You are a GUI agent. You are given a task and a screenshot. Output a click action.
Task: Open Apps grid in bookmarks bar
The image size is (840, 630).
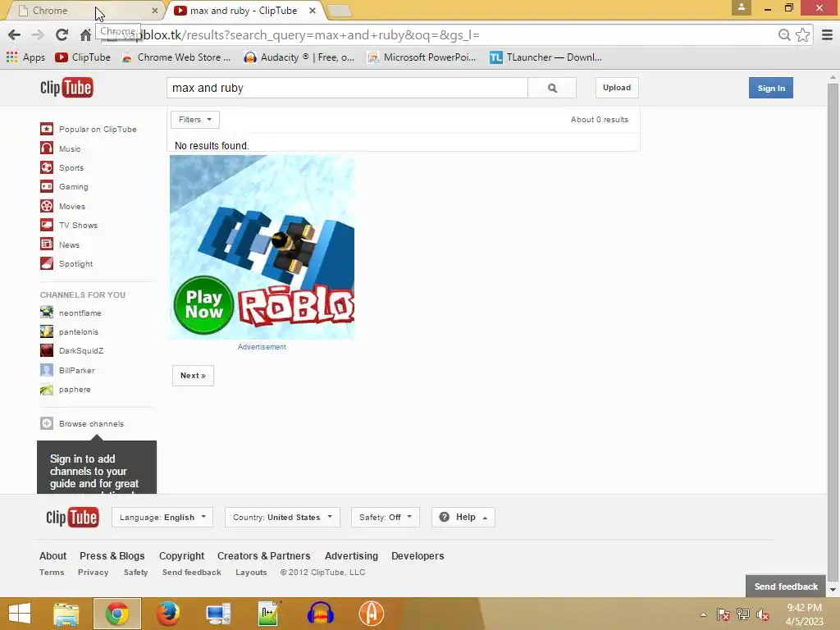coord(25,57)
